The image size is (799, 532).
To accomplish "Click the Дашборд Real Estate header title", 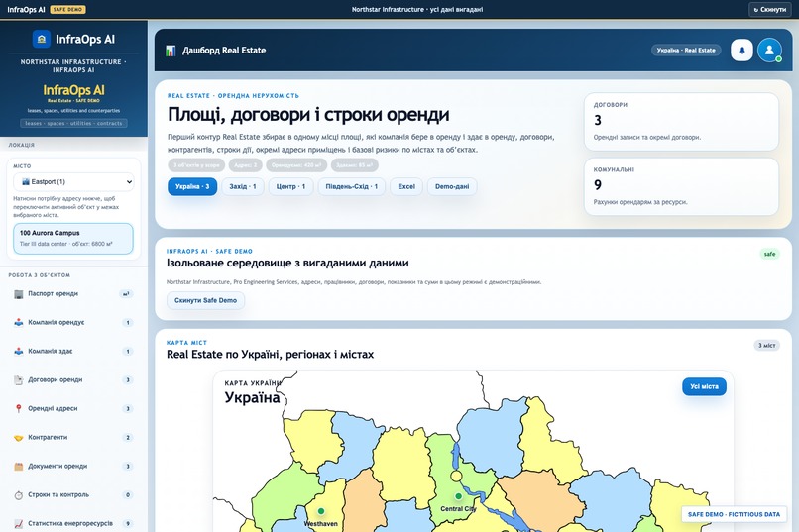I will (224, 51).
